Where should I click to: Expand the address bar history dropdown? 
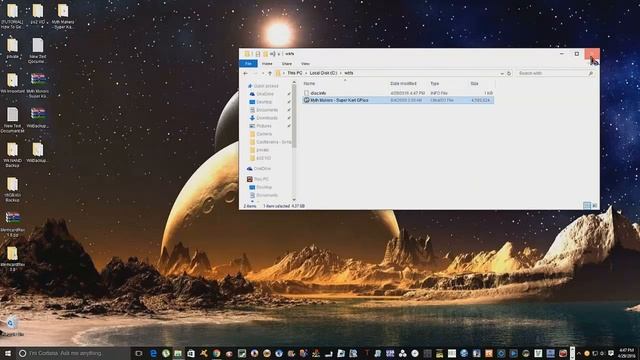[502, 73]
